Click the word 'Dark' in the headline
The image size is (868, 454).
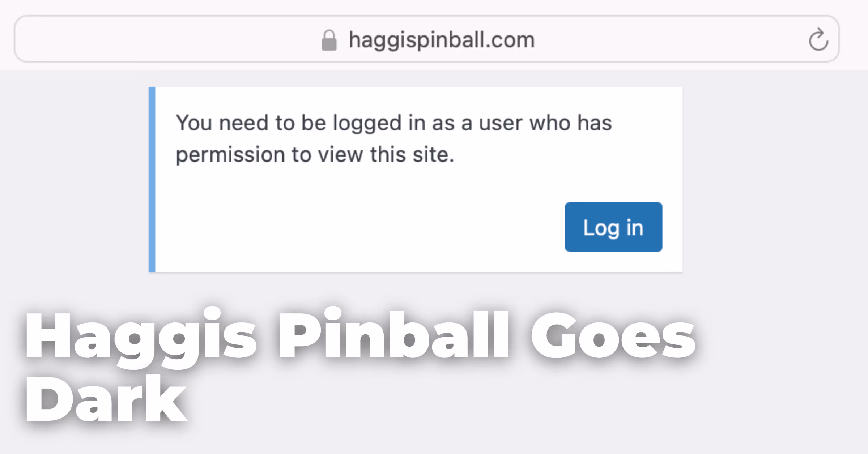(106, 398)
